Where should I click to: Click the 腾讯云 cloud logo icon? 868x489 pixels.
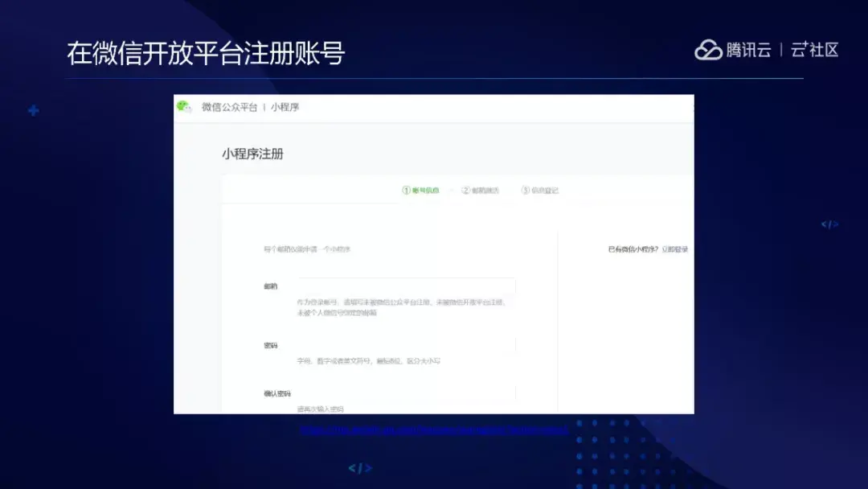[x=709, y=50]
